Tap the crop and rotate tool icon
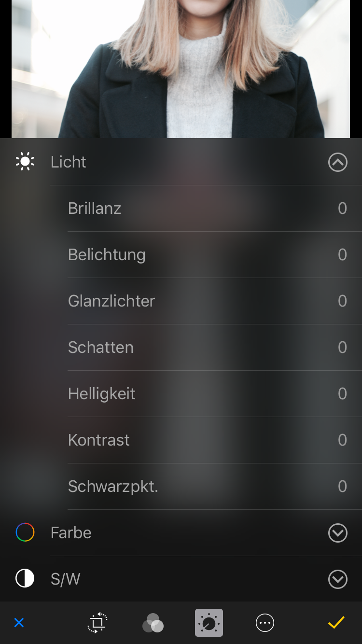Image resolution: width=362 pixels, height=644 pixels. (x=98, y=623)
